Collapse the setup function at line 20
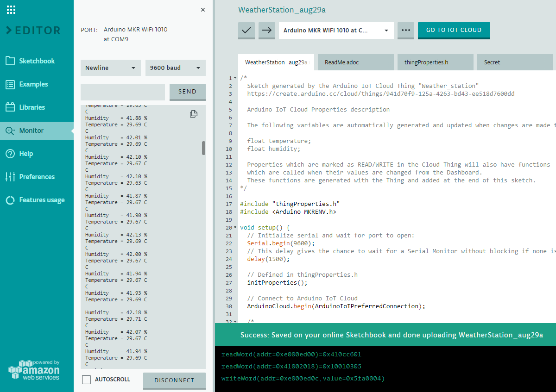 235,228
